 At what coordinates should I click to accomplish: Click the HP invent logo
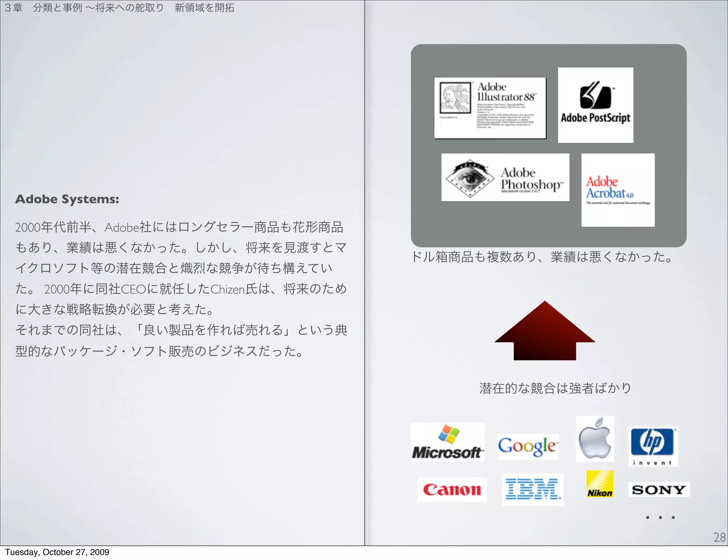tap(653, 446)
